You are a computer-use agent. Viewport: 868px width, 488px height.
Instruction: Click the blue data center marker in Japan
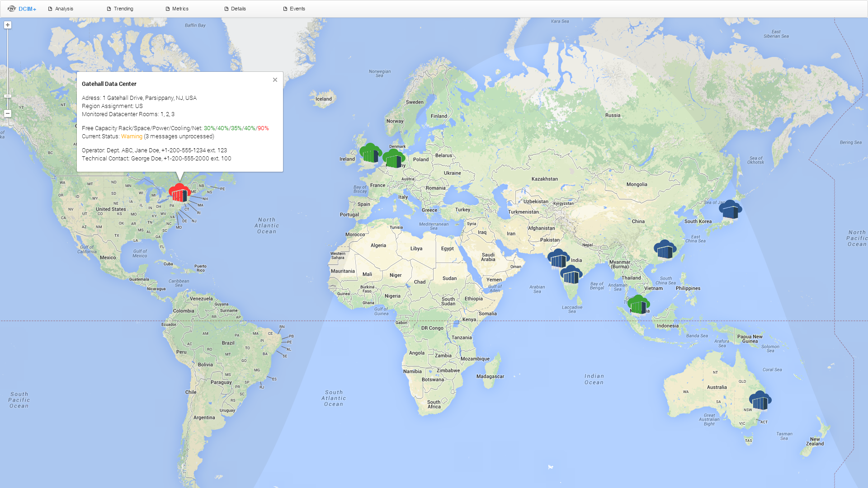tap(730, 210)
